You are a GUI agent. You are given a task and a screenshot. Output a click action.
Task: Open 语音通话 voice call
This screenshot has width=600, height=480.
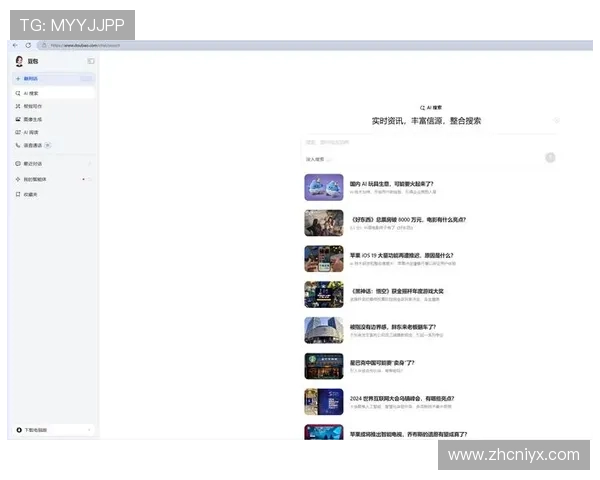pos(33,145)
